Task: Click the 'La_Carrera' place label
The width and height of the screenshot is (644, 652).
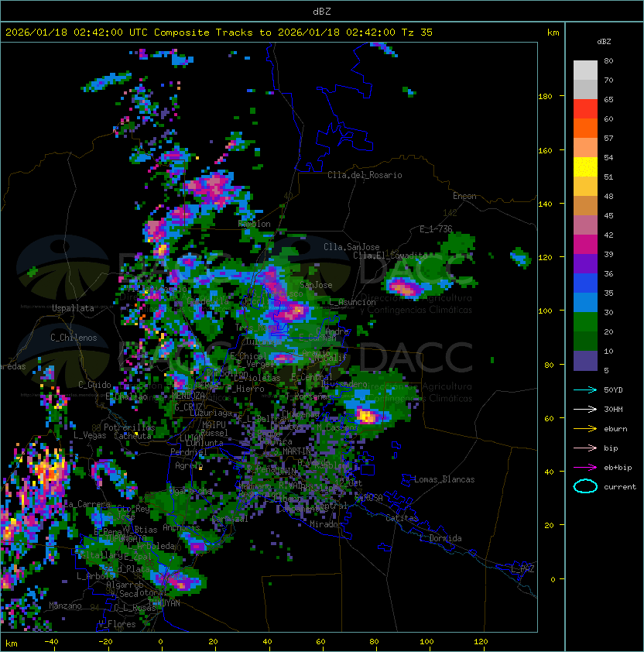Action: (87, 504)
